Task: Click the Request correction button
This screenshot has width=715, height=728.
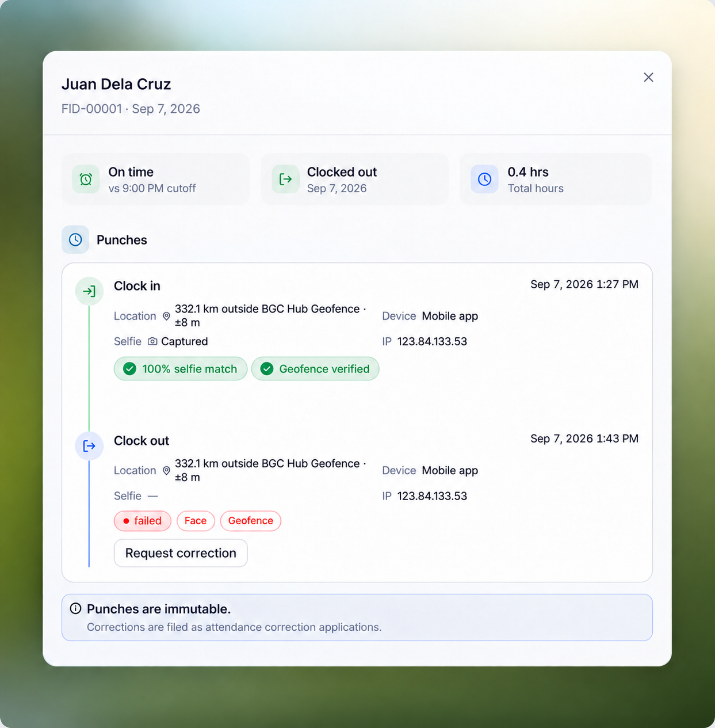Action: pyautogui.click(x=181, y=553)
